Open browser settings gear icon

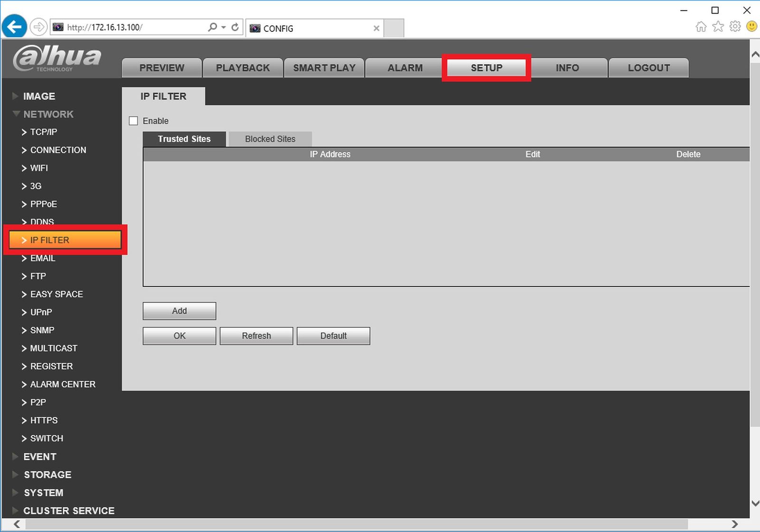click(735, 27)
